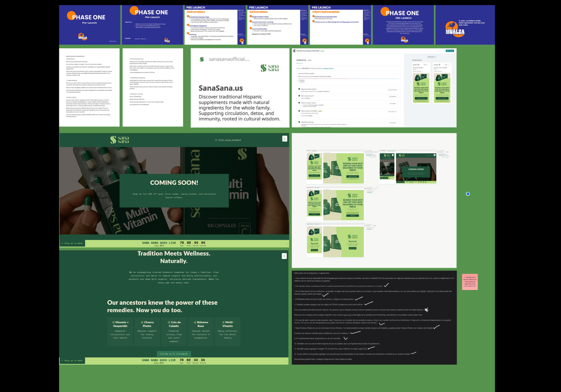
Task: Open the hamburger menu on Coming Soon page
Action: pyautogui.click(x=284, y=139)
